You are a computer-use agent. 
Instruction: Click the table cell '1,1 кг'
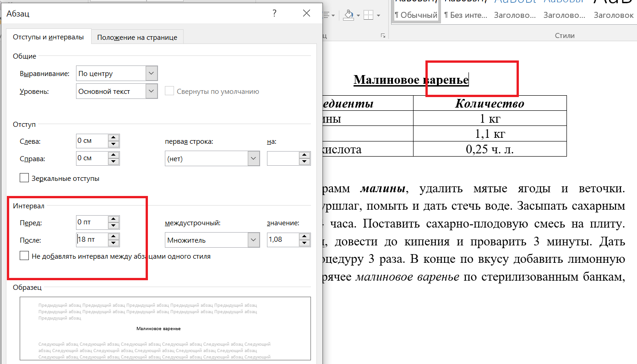490,134
